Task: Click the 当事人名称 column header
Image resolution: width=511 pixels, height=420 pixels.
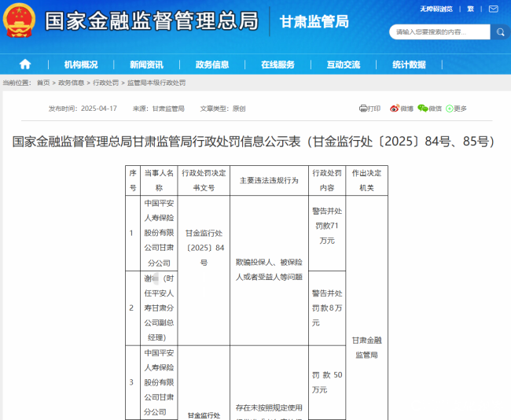Action: [x=159, y=180]
